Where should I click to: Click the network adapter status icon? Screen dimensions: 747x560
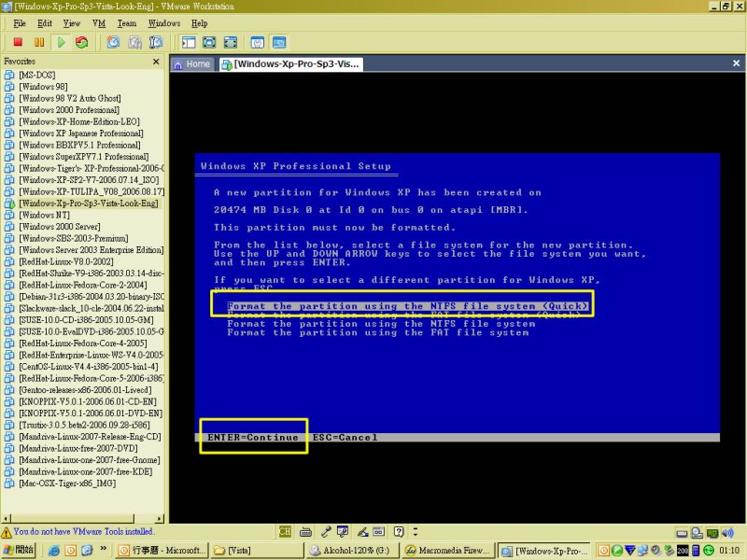tap(712, 533)
